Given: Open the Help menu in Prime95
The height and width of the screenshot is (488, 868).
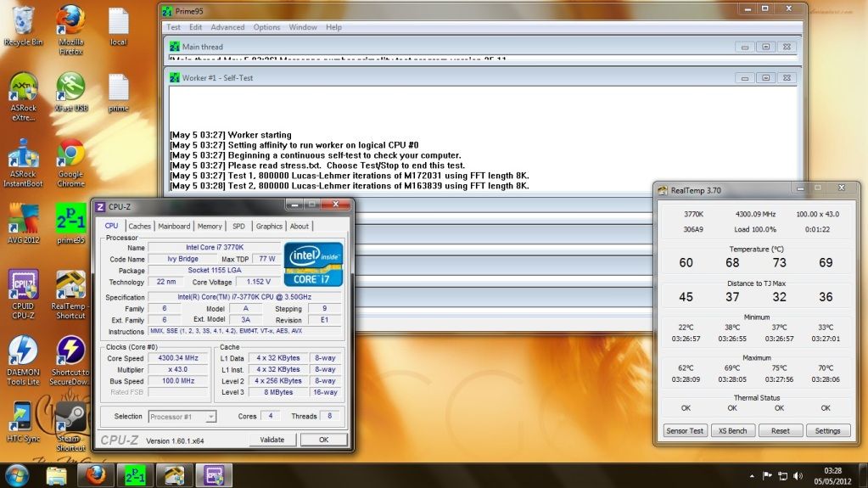Looking at the screenshot, I should [x=333, y=27].
